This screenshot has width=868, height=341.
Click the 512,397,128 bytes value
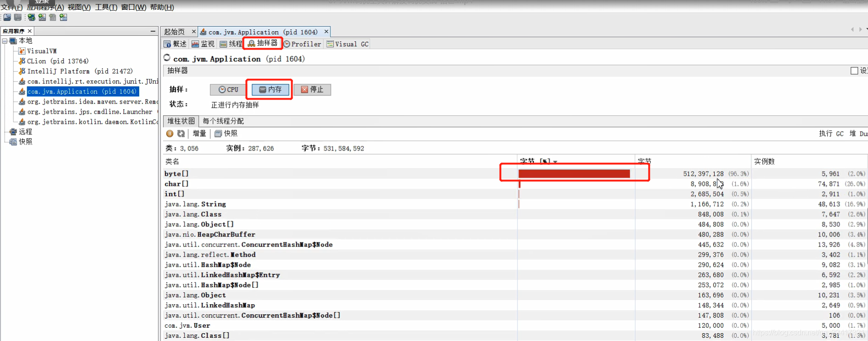coord(703,174)
